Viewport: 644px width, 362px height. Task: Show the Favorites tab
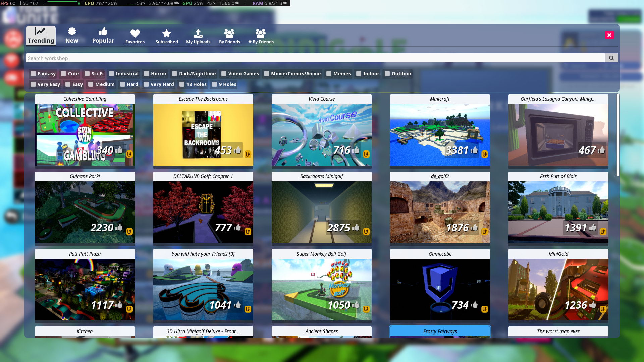pos(135,36)
